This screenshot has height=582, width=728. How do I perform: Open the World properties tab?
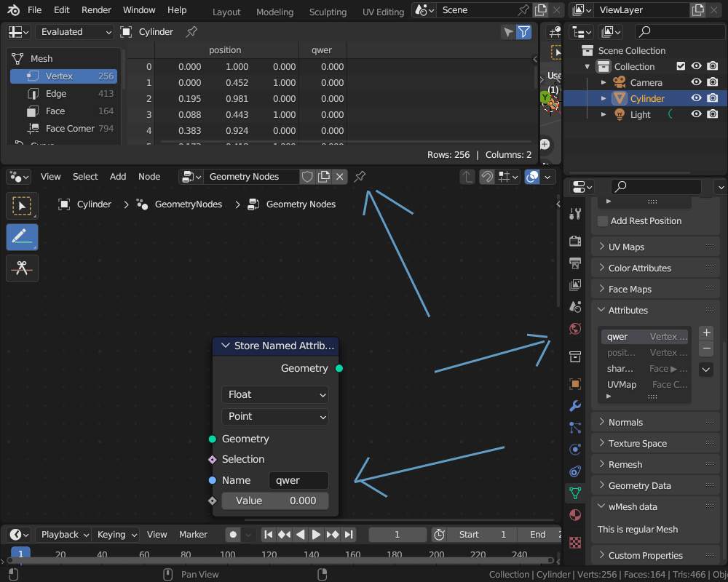click(x=575, y=329)
